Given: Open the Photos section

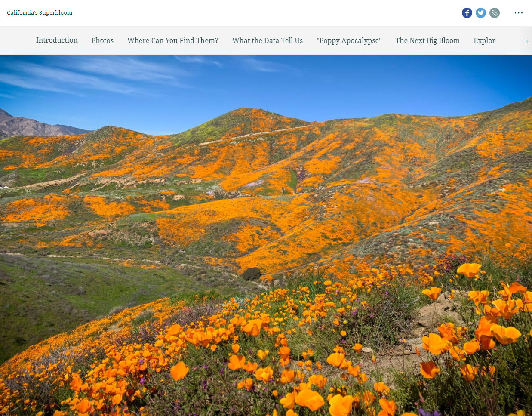Looking at the screenshot, I should coord(102,40).
